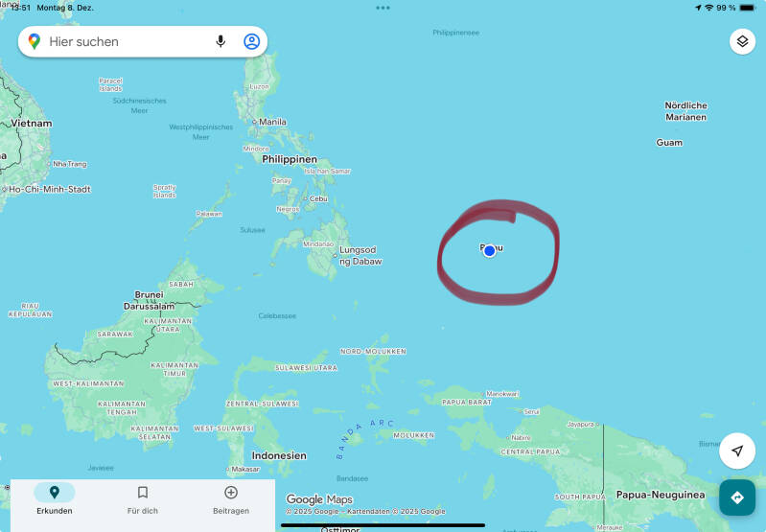
Task: Open the map layers button
Action: [x=742, y=41]
